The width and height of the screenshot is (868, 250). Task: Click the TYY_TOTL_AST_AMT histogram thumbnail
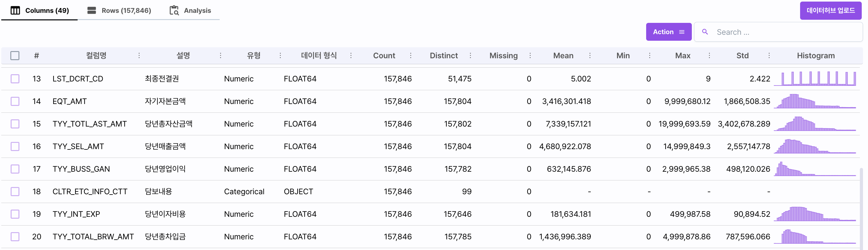815,124
